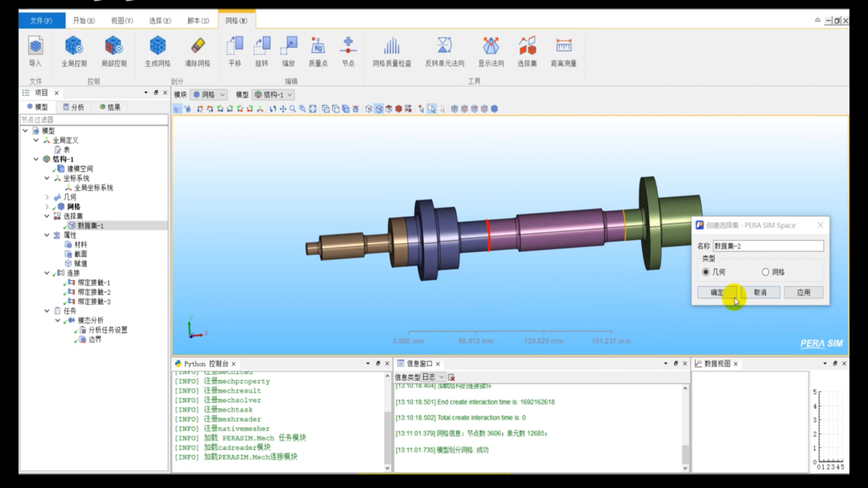
Task: Click the 材料 material tree icon
Action: point(68,244)
